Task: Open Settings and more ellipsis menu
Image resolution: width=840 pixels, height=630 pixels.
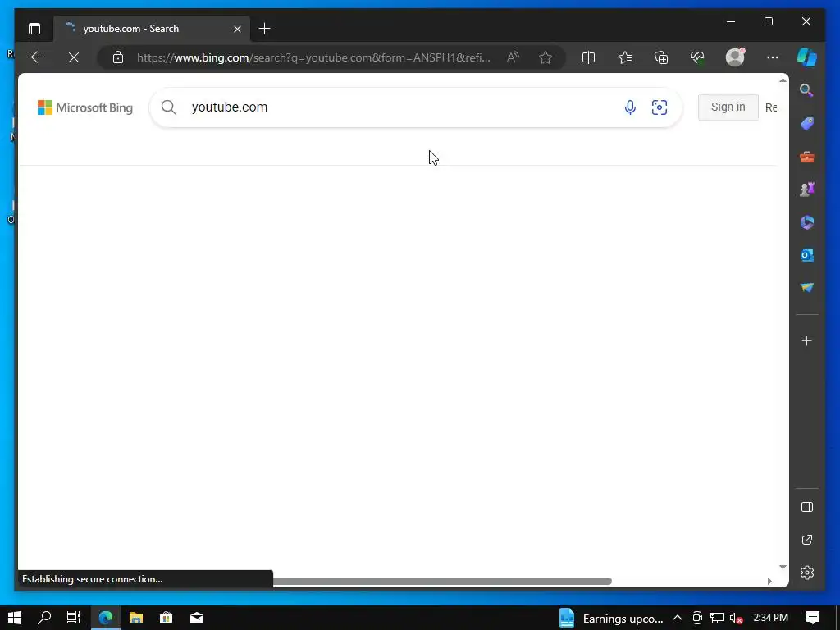Action: click(773, 57)
